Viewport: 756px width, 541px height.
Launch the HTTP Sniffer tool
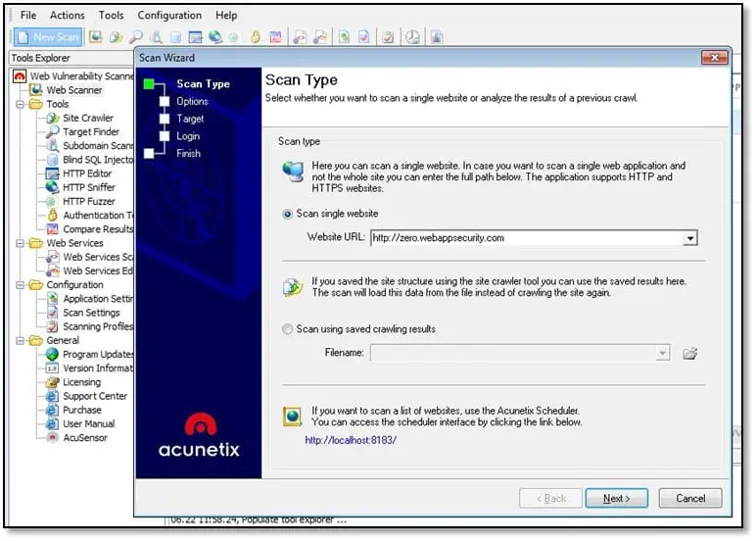pyautogui.click(x=88, y=187)
